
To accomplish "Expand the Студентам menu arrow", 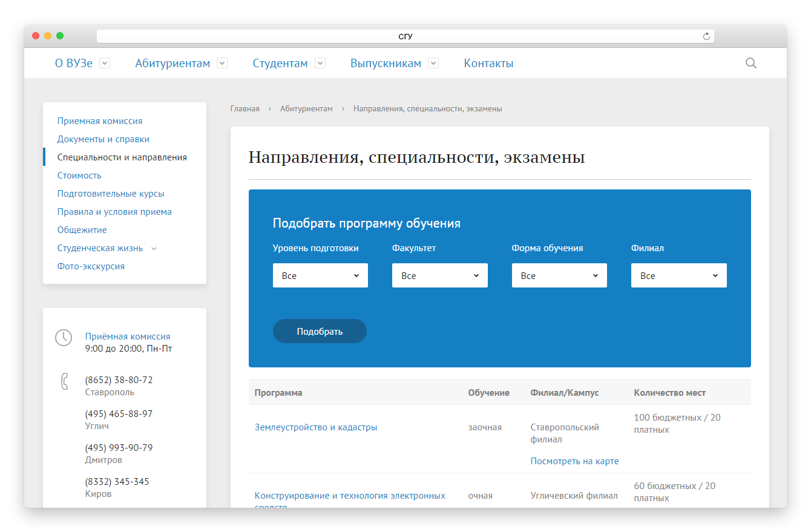I will (320, 63).
